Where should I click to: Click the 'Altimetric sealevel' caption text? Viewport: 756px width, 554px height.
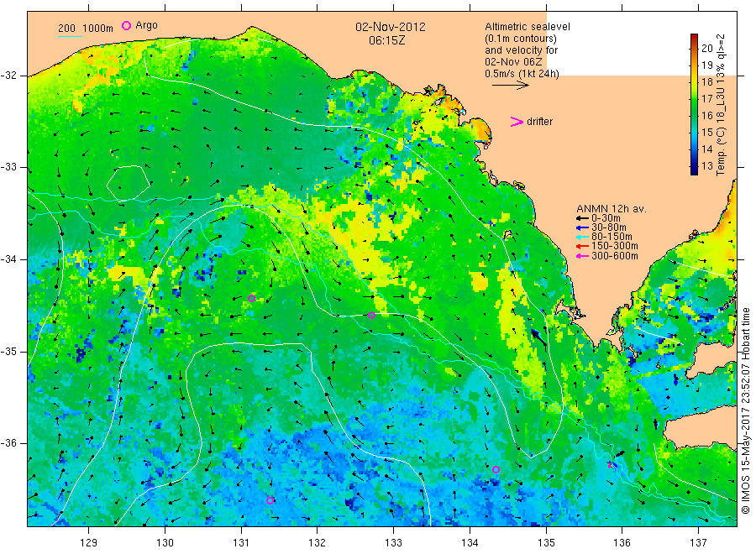pos(528,27)
